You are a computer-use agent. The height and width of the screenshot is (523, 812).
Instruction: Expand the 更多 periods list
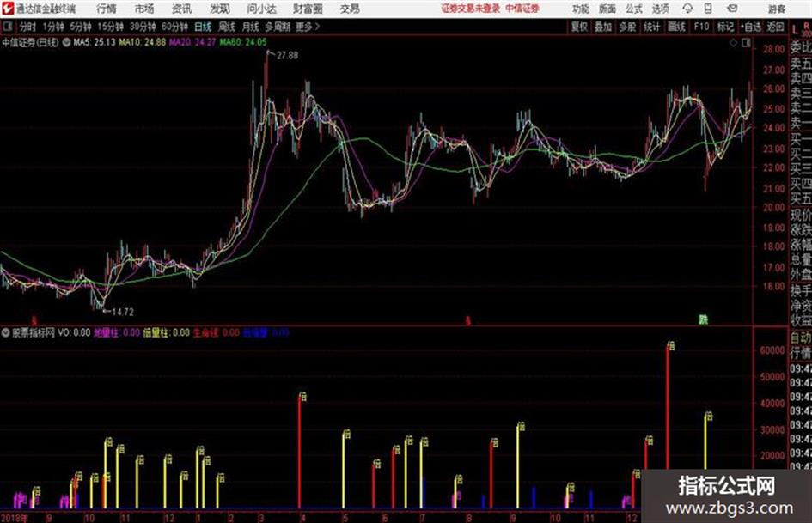pos(308,27)
